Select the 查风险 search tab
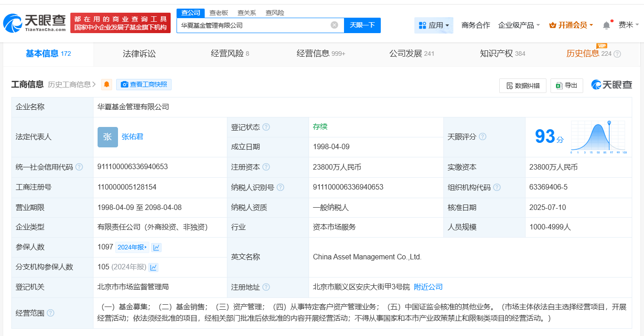Screen dimensions: 644x336 point(275,13)
